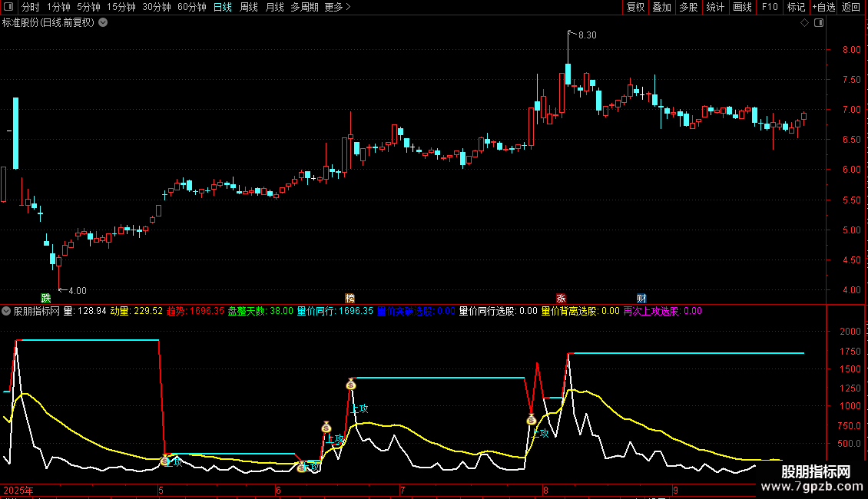Select the 60分钟 period tab
Image resolution: width=868 pixels, height=499 pixels.
tap(191, 7)
